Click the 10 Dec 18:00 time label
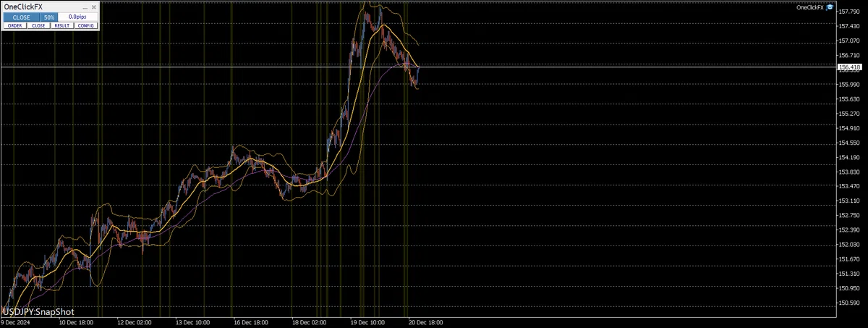The width and height of the screenshot is (868, 328). (75, 323)
